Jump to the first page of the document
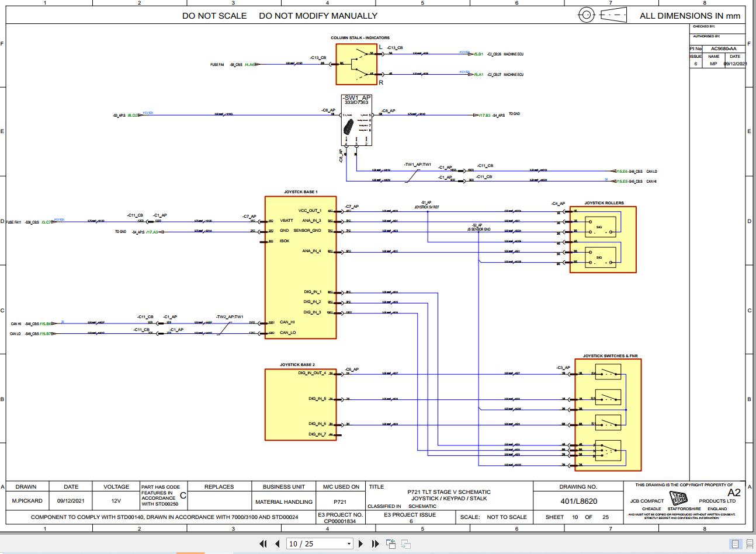This screenshot has height=554, width=756. (263, 543)
